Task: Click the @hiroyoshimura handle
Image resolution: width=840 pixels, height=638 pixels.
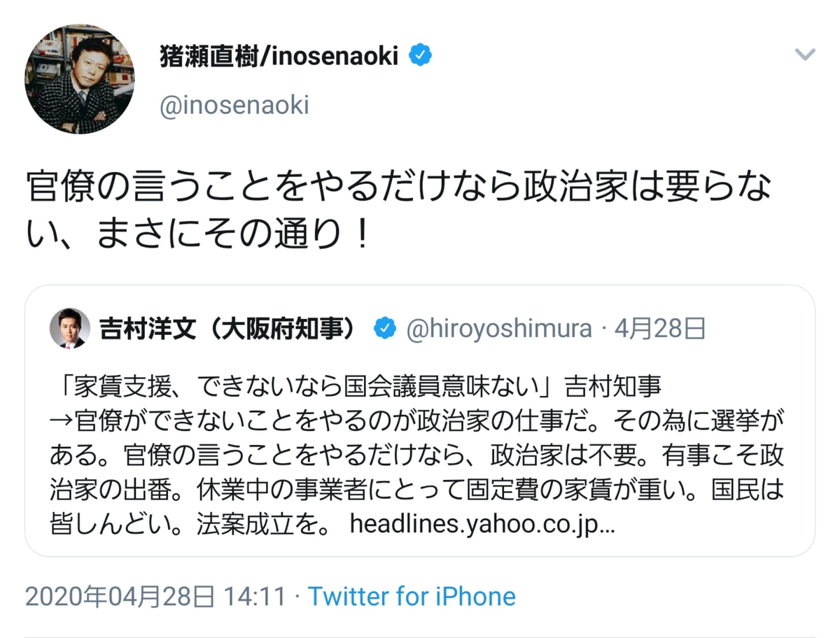Action: (498, 328)
